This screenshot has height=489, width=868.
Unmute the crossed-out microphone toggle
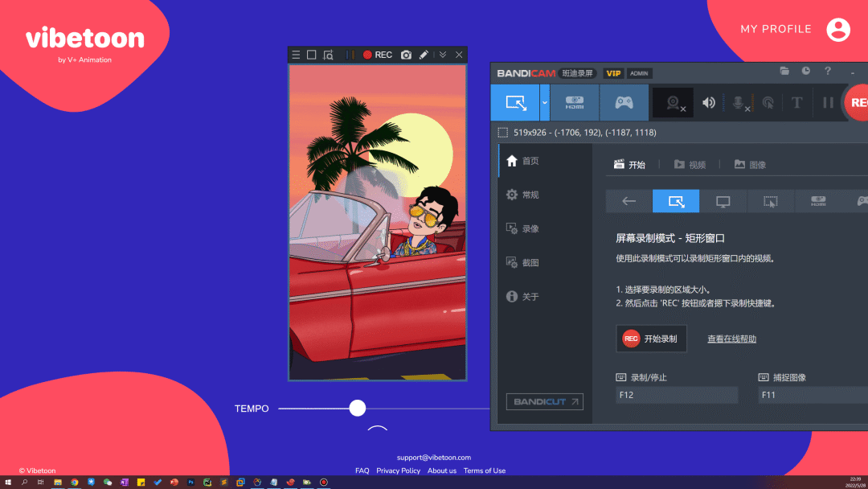[x=739, y=103]
